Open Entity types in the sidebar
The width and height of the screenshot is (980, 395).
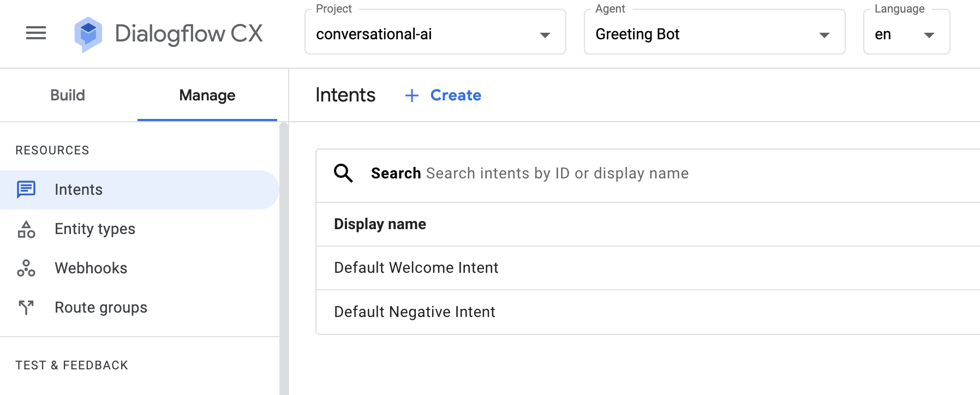click(139, 229)
